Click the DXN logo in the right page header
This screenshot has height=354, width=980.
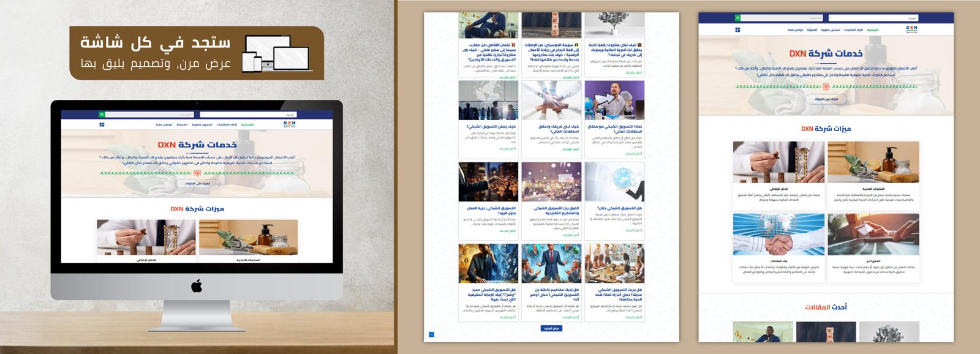(911, 29)
